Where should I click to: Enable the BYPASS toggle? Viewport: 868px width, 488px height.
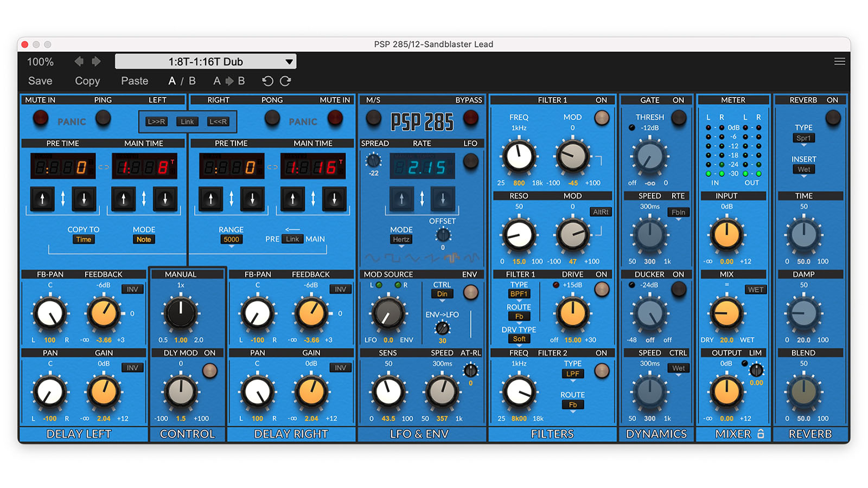tap(471, 117)
